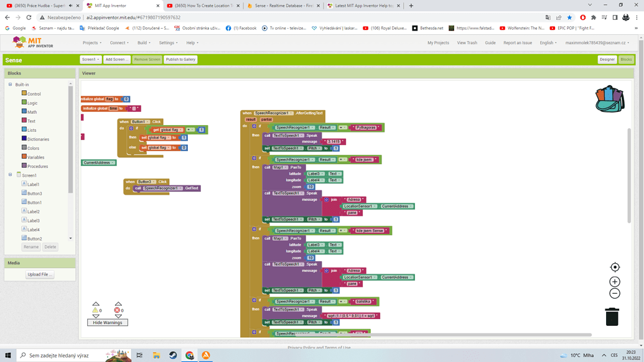The width and height of the screenshot is (644, 362).
Task: Click the red error count icon
Action: click(x=117, y=310)
